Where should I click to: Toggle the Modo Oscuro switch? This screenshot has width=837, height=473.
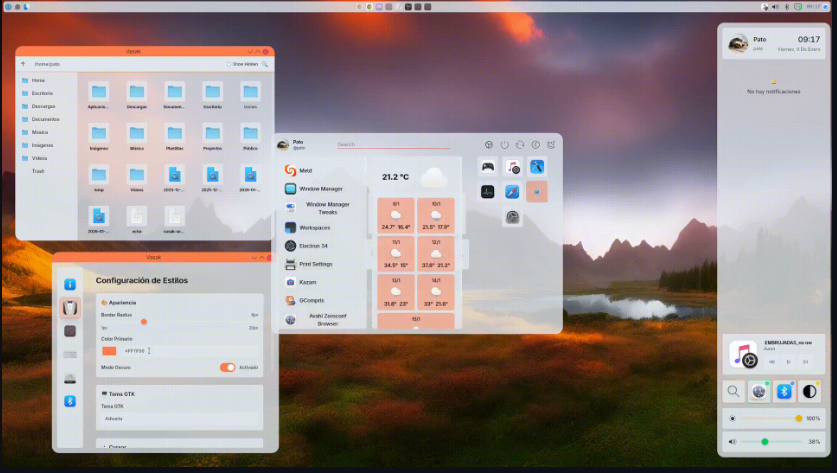click(227, 367)
